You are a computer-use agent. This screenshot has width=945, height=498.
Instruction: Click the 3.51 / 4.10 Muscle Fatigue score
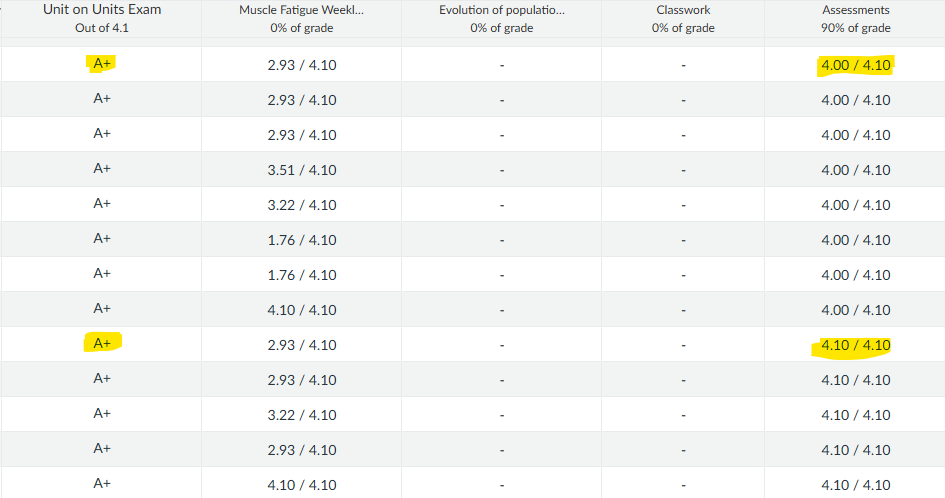[x=302, y=170]
